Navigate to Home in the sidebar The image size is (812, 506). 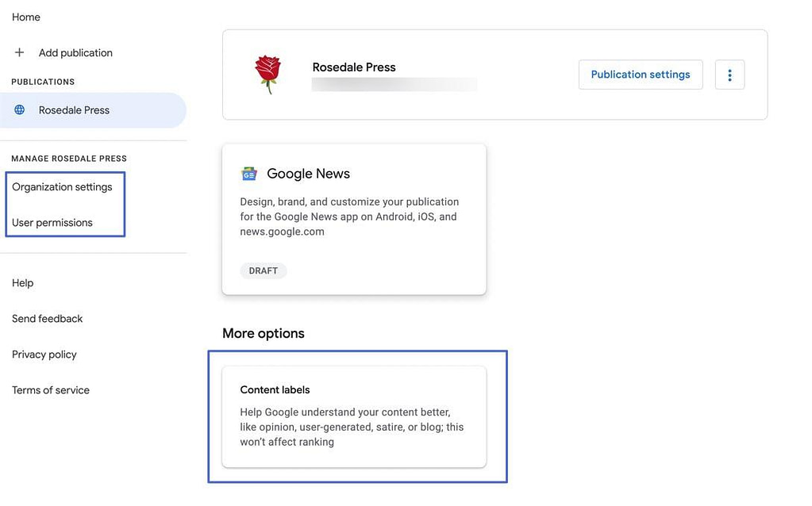point(25,17)
